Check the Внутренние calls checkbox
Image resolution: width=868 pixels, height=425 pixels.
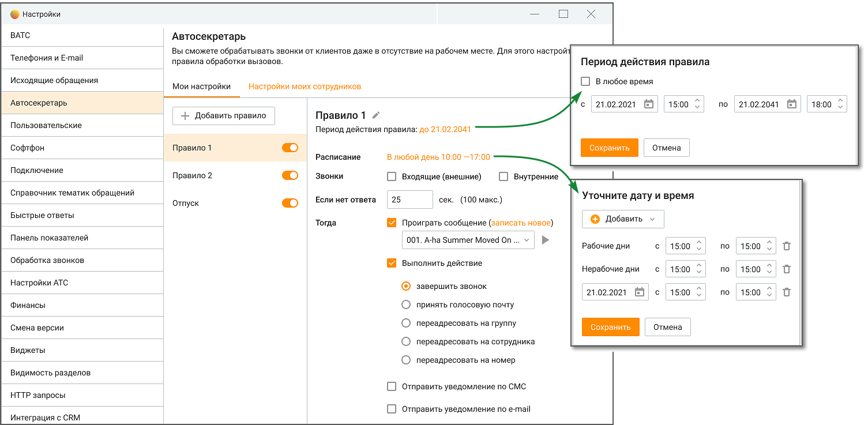(x=503, y=176)
